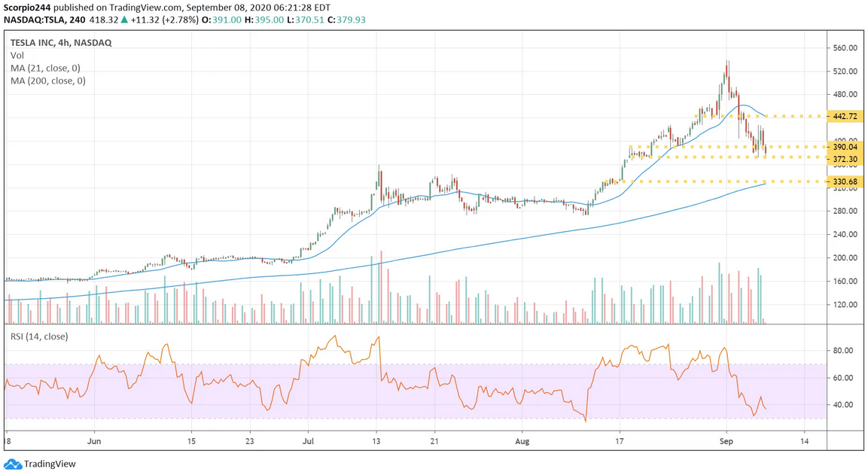Click 560.00 on the price axis
The image size is (868, 472).
(x=845, y=48)
